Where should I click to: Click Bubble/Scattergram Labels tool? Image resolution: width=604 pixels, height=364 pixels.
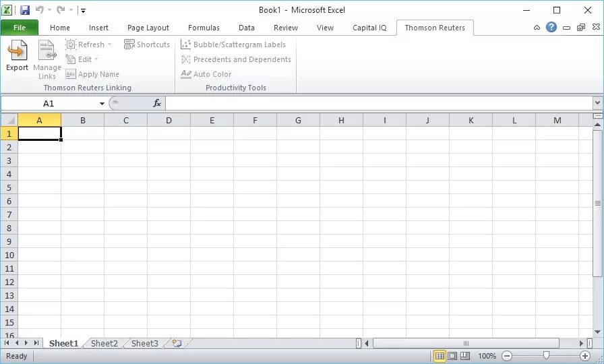pos(233,44)
